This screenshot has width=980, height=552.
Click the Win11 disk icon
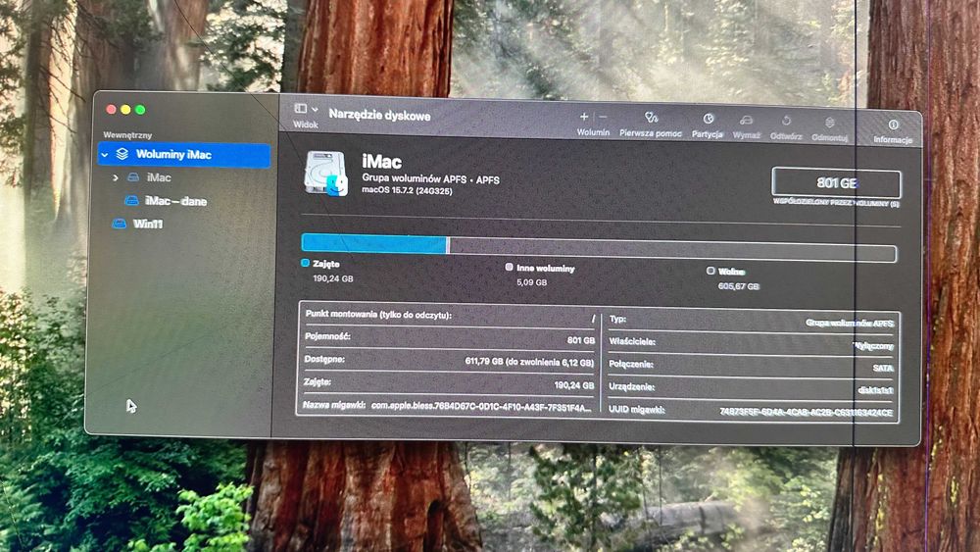pos(119,224)
